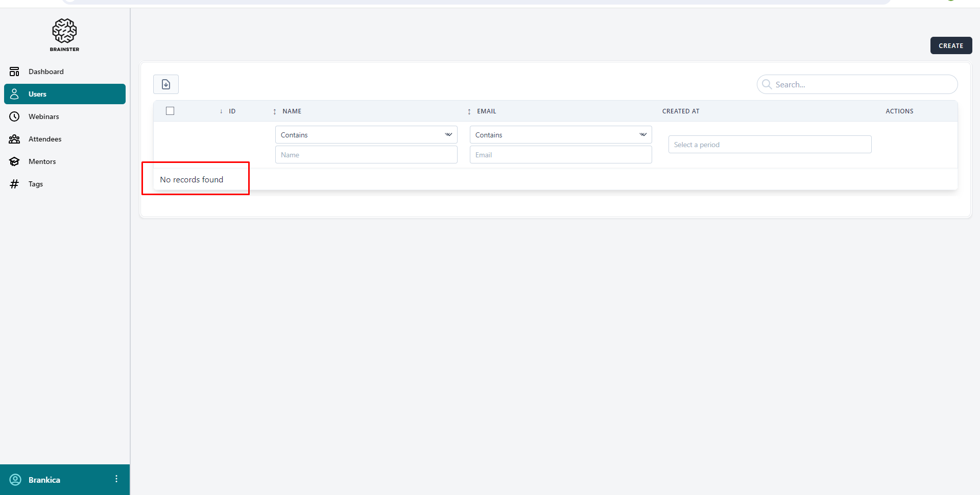Open the Select a period date picker
The width and height of the screenshot is (980, 495).
click(769, 145)
